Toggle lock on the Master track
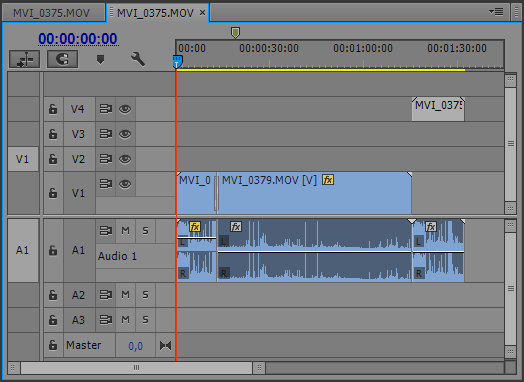 pyautogui.click(x=53, y=345)
